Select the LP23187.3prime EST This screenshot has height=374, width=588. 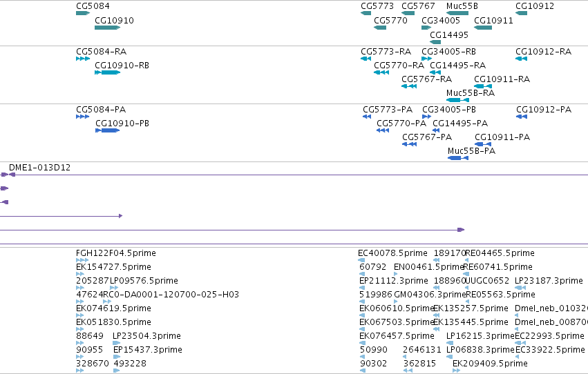click(x=520, y=288)
